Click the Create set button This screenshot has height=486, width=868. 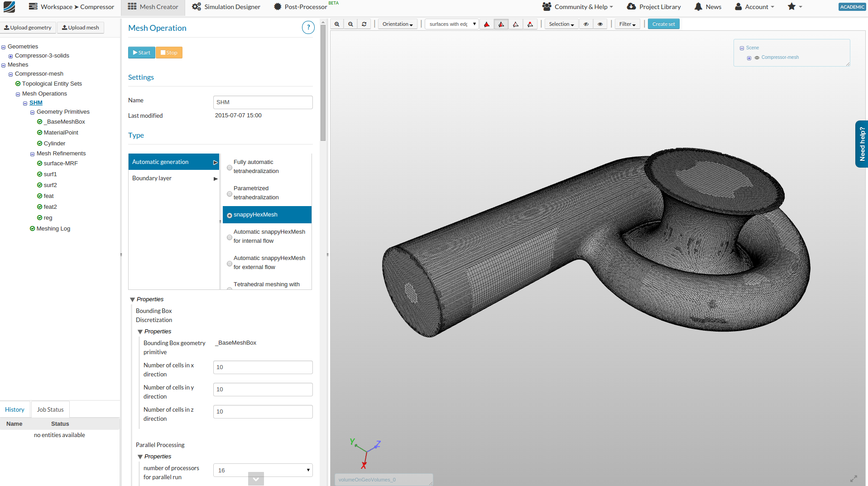663,24
